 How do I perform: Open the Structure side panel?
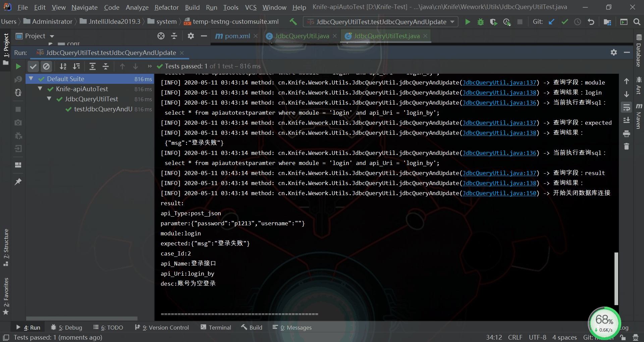pyautogui.click(x=6, y=247)
